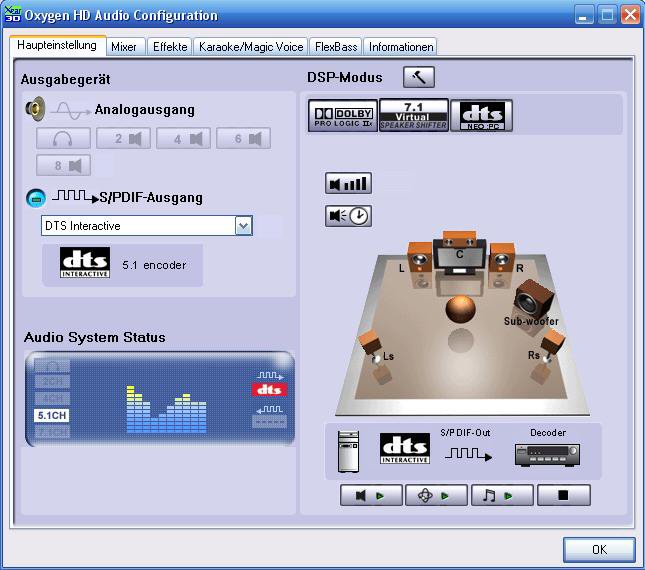Toggle 7.1 Virtual Speaker Shifter
Viewport: 645px width, 570px height.
[413, 115]
